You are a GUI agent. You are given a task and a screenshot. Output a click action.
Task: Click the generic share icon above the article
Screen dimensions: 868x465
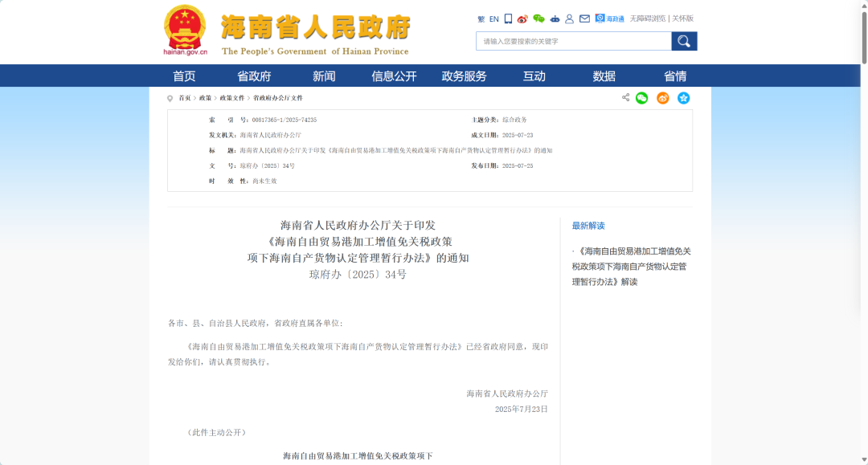coord(624,98)
